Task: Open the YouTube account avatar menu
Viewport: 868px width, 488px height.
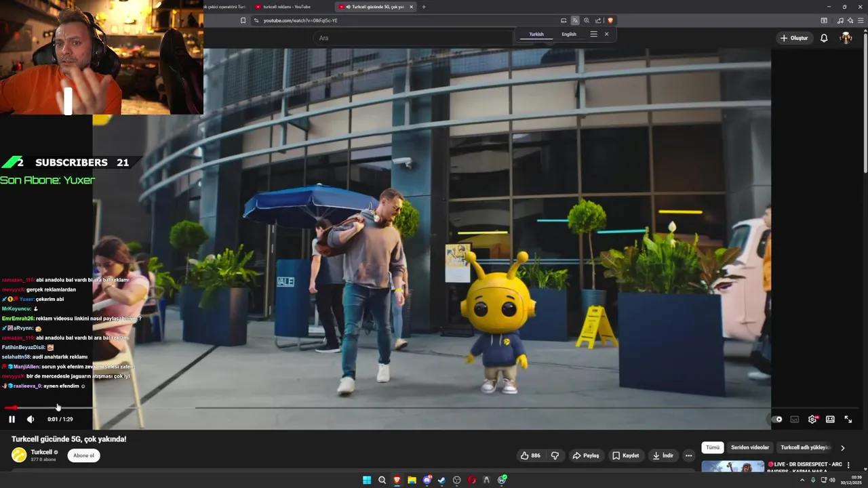Action: tap(846, 38)
